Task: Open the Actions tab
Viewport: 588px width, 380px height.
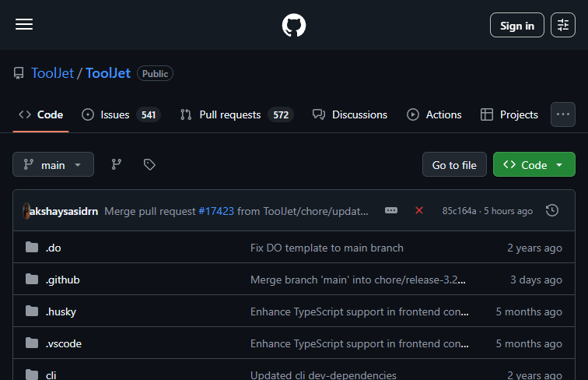Action: 434,114
